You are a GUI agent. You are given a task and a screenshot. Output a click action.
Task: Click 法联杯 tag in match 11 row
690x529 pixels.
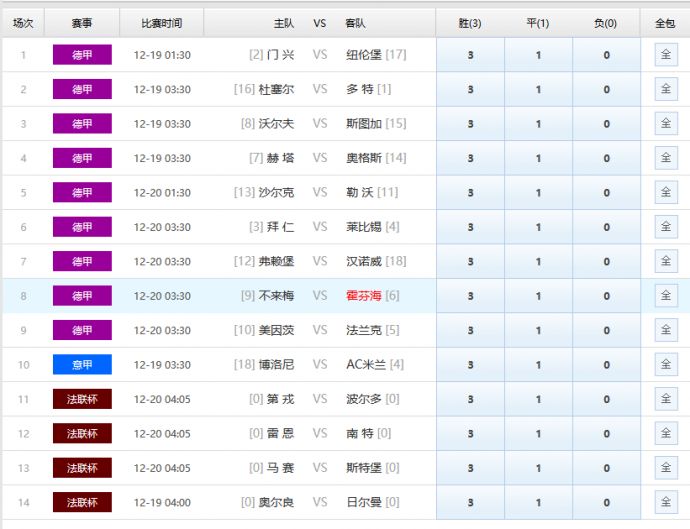tap(82, 399)
